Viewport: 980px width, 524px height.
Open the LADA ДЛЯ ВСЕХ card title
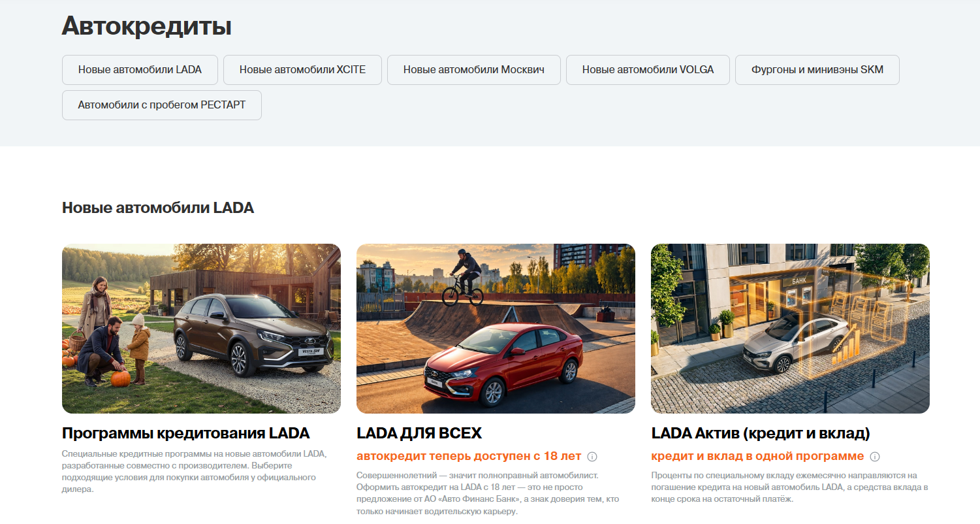point(419,433)
